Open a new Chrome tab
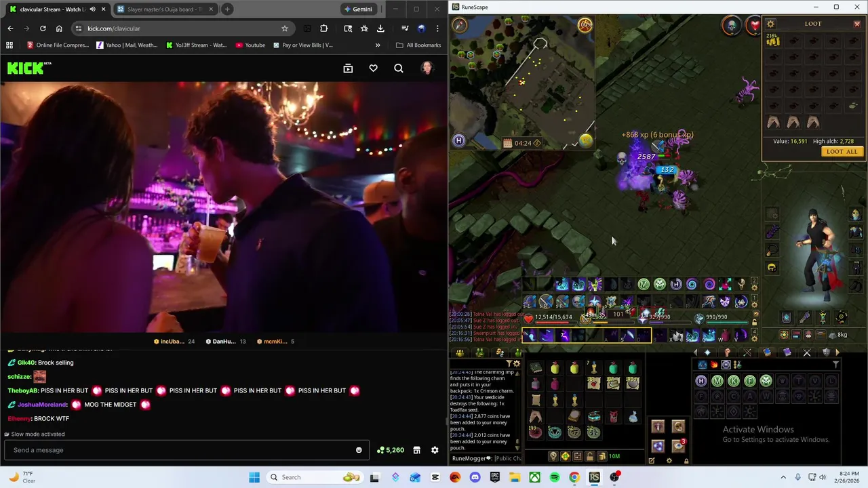The width and height of the screenshot is (868, 488). point(227,9)
